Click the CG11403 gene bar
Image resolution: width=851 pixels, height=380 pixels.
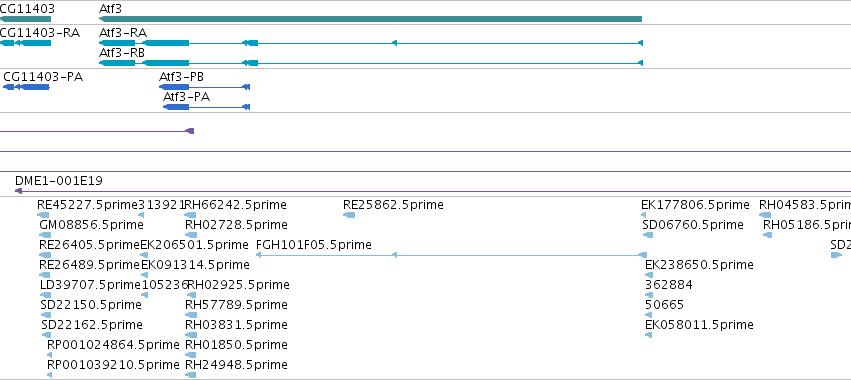(26, 19)
